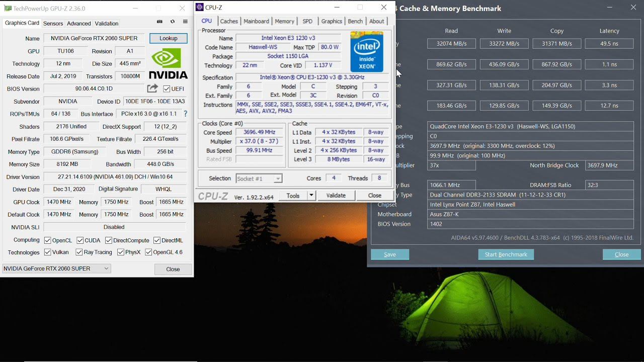Click the Driver Version field in GPU-Z
Image resolution: width=644 pixels, height=362 pixels.
click(115, 177)
